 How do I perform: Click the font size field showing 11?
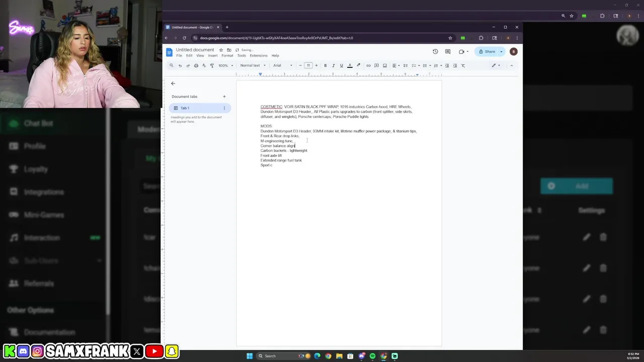pyautogui.click(x=308, y=65)
